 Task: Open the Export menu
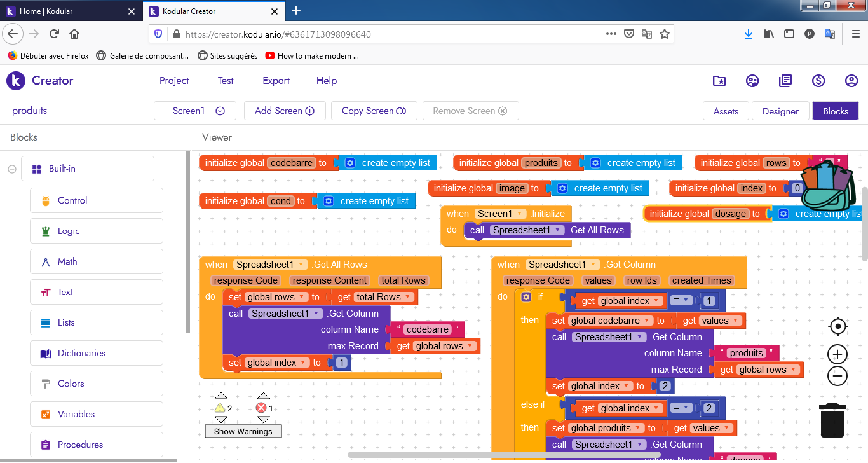276,81
